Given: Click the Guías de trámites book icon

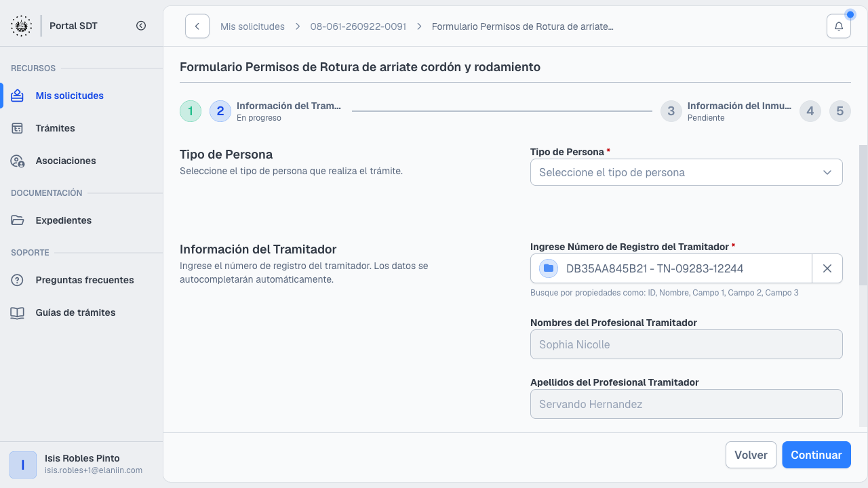Looking at the screenshot, I should [18, 312].
